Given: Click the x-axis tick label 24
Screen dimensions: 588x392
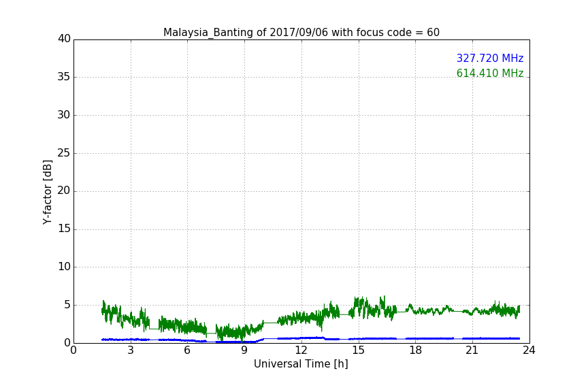Looking at the screenshot, I should [529, 350].
